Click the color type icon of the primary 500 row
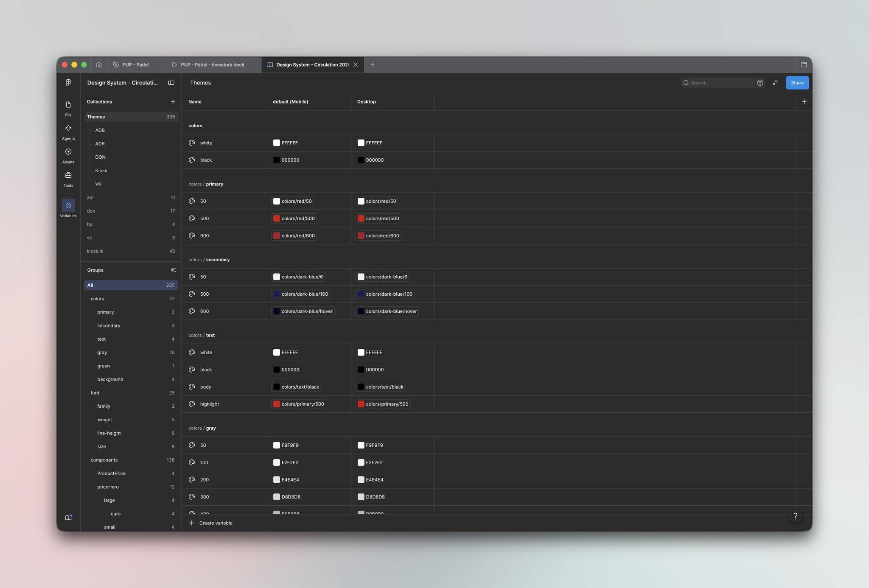 pyautogui.click(x=192, y=218)
